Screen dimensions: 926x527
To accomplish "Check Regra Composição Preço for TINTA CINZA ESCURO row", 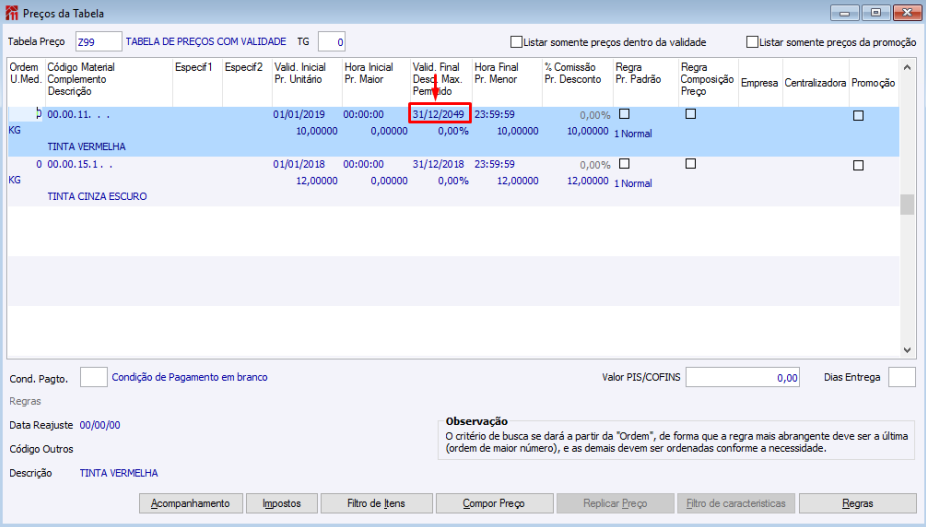I will (690, 164).
